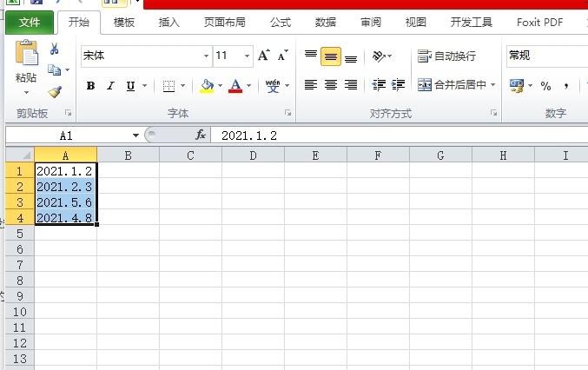Toggle align text left

pos(310,85)
